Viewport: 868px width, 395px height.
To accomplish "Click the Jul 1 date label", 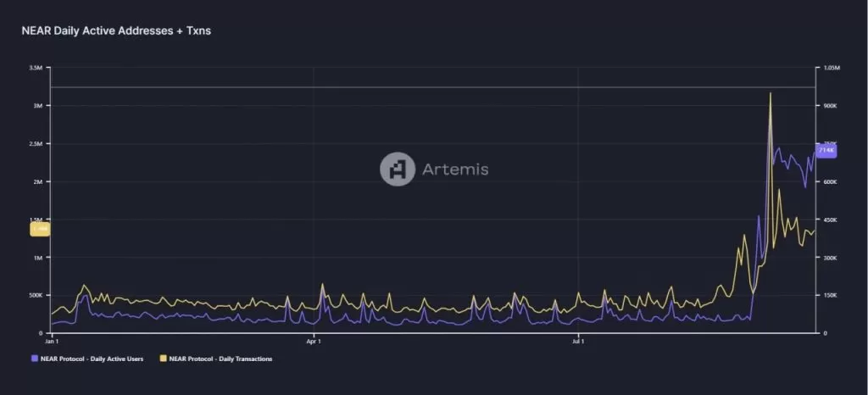I will (577, 341).
